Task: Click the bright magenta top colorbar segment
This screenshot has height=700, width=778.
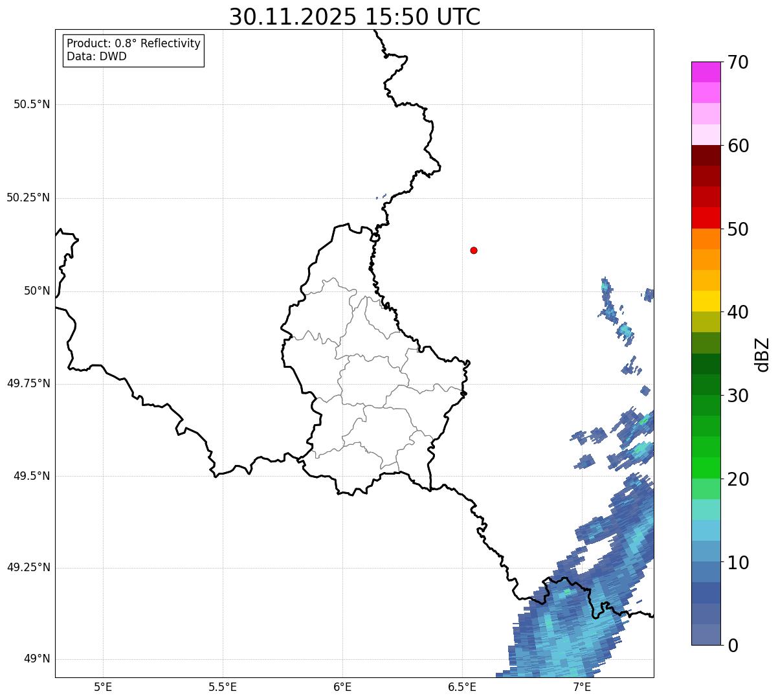Action: pyautogui.click(x=706, y=72)
